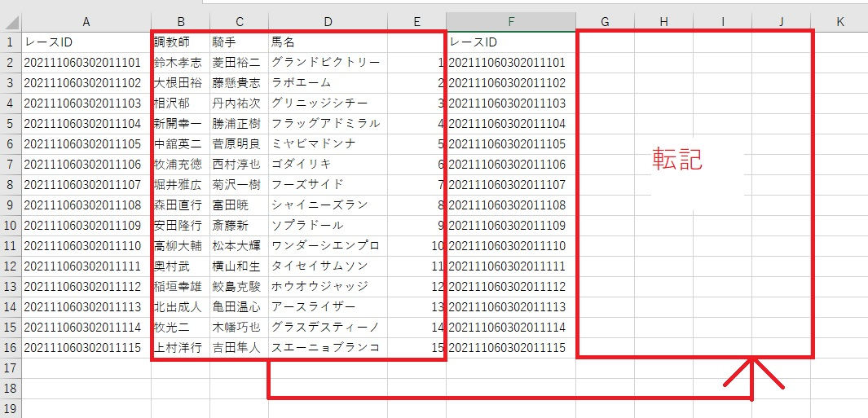
Task: Click cell F1 containing レースID
Action: coord(511,42)
